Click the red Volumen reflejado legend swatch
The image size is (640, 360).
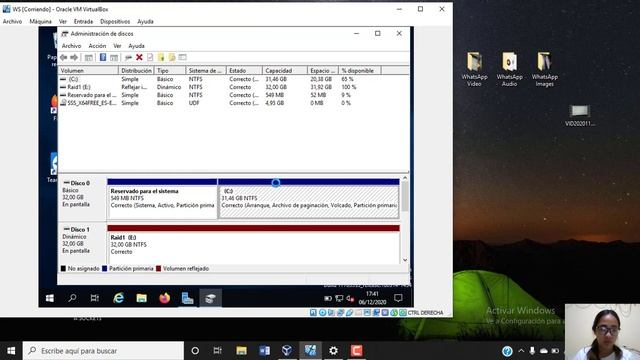tap(158, 269)
